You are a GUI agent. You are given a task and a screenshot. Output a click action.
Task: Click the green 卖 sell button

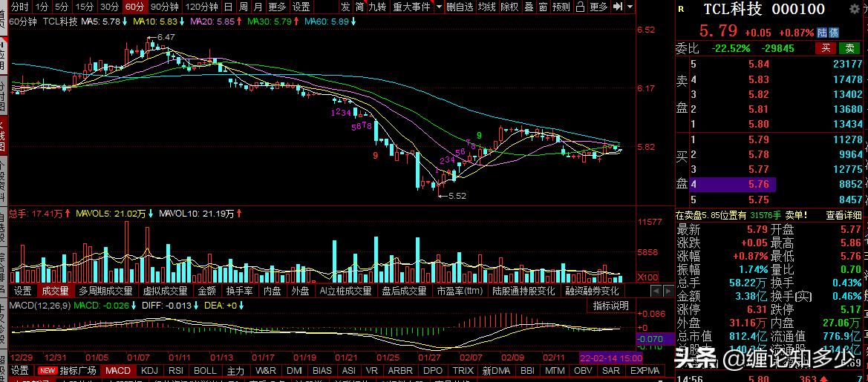pos(849,48)
